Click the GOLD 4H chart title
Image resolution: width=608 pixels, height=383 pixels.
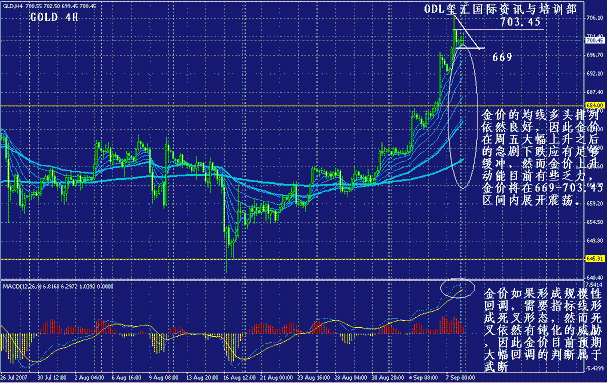54,17
